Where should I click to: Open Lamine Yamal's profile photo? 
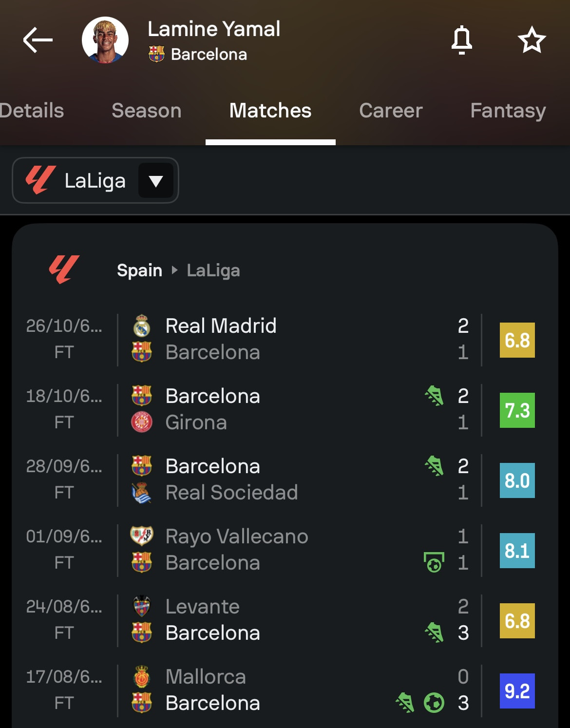(105, 40)
